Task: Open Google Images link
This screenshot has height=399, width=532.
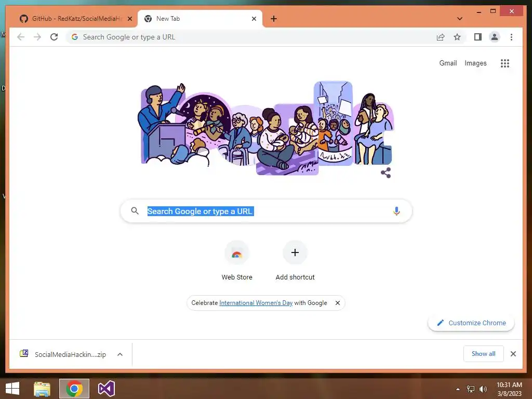Action: tap(475, 63)
